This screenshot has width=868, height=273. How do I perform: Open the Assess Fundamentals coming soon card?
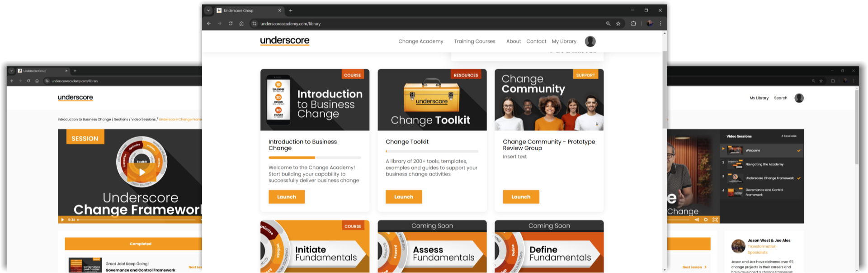click(432, 247)
